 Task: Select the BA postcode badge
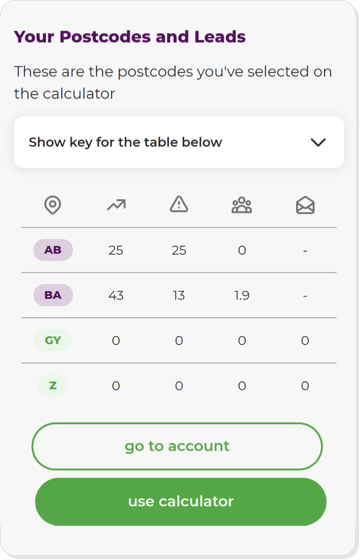[x=53, y=295]
